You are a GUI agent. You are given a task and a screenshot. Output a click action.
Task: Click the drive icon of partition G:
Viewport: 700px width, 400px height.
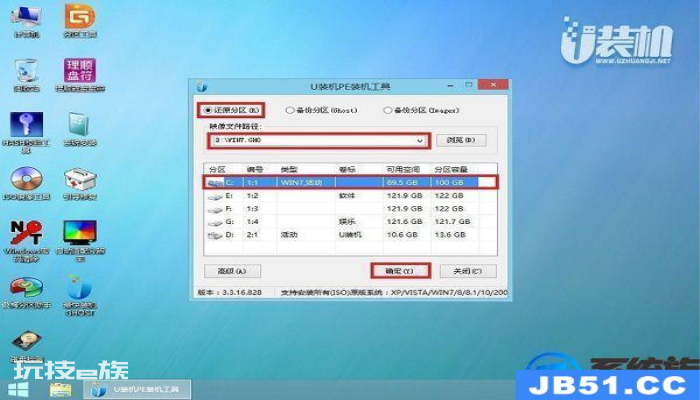pyautogui.click(x=216, y=222)
